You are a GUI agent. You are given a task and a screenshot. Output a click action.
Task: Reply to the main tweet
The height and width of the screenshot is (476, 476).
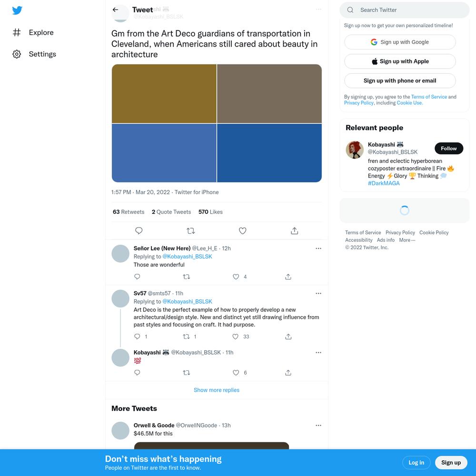[139, 231]
